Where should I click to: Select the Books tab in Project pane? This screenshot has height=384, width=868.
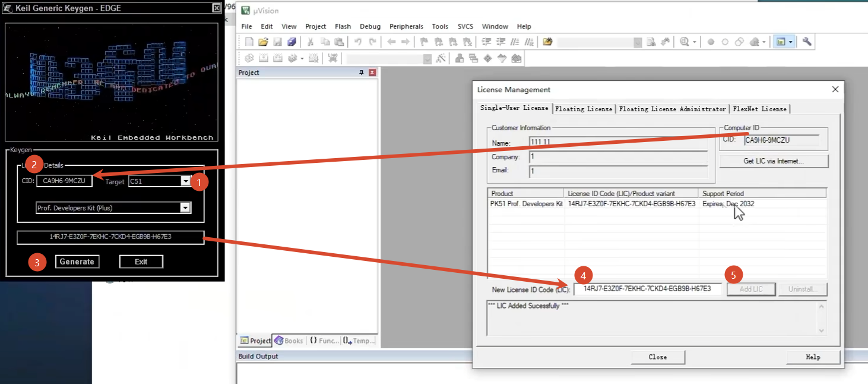(288, 341)
